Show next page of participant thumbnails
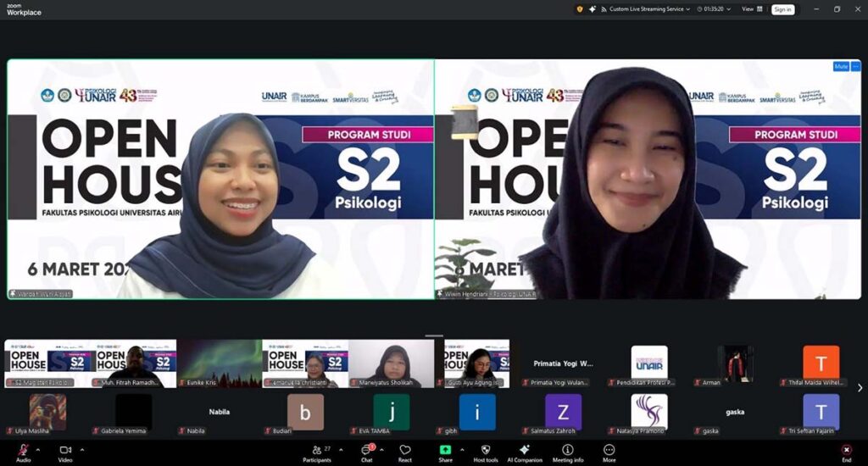This screenshot has height=466, width=868. (x=860, y=388)
